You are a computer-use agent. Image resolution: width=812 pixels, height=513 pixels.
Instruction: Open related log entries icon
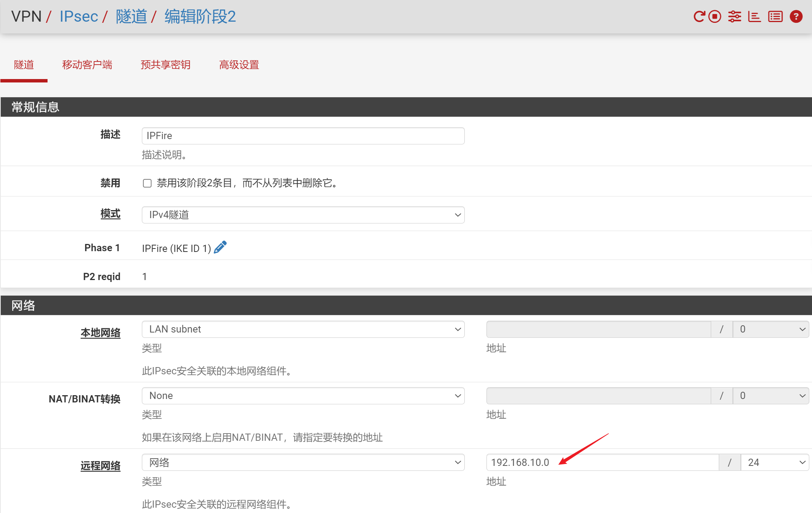coord(775,17)
